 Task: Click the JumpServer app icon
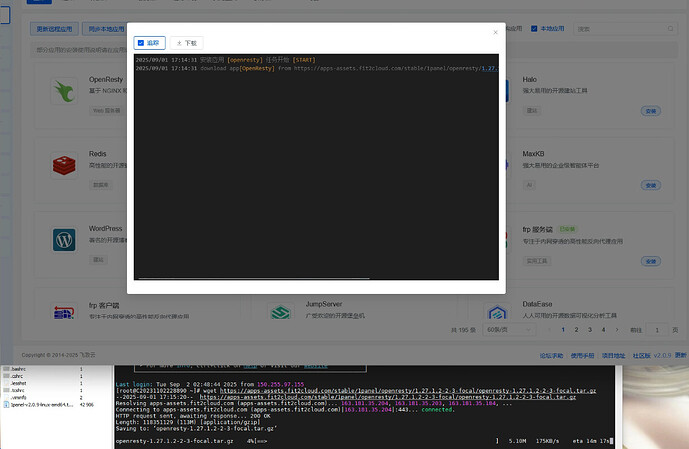point(281,312)
